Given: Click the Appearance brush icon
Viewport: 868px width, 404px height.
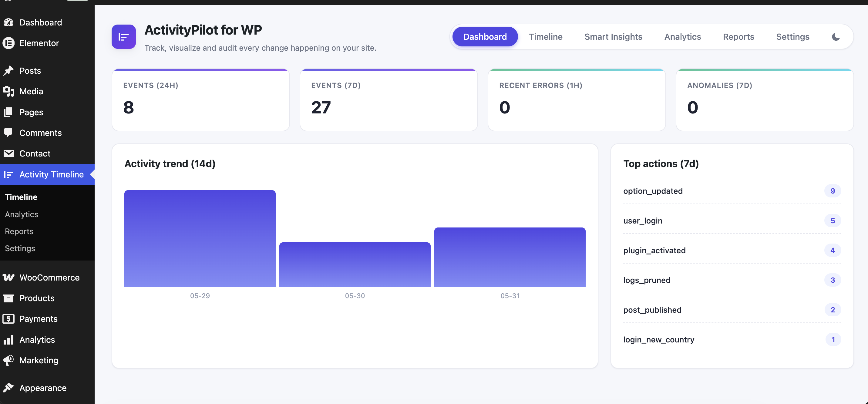Looking at the screenshot, I should tap(9, 388).
